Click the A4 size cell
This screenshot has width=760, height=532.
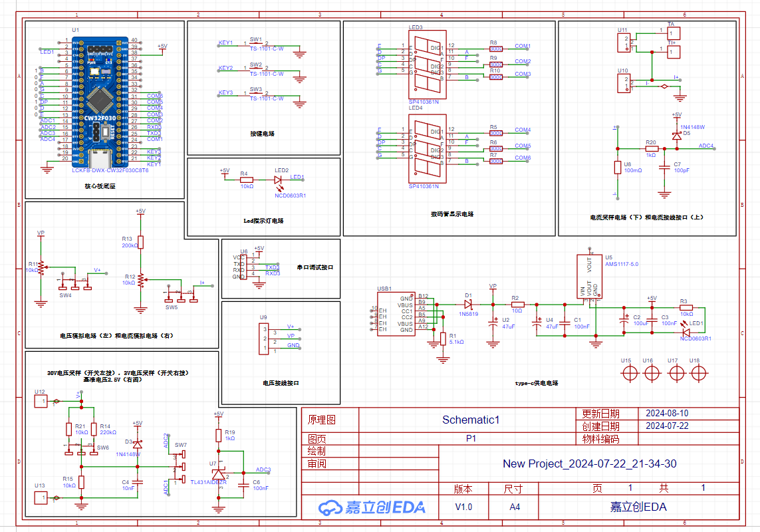point(515,507)
